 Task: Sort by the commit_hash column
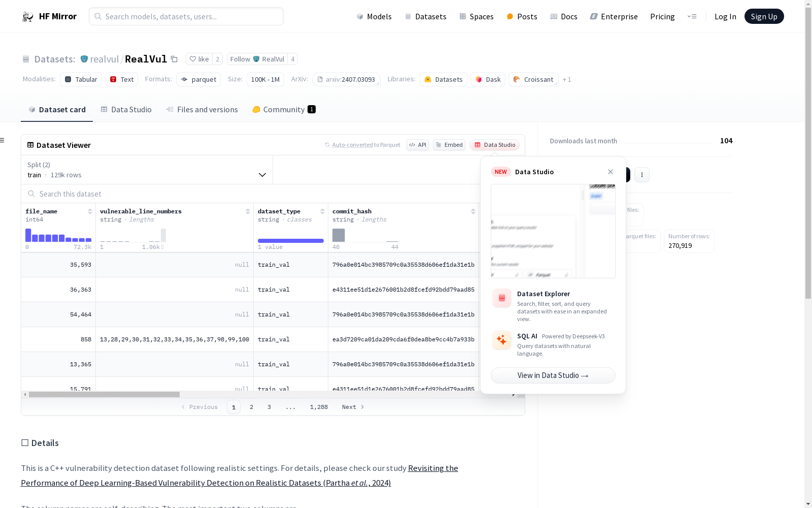coord(473,211)
